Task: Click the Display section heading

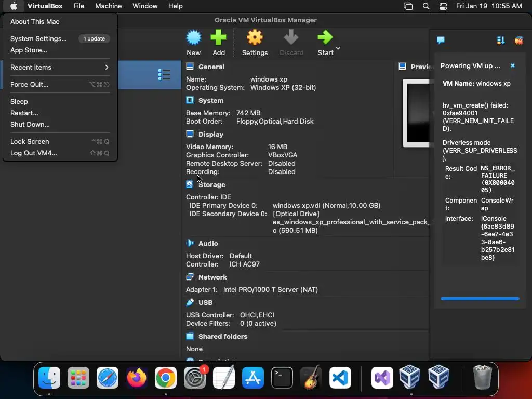Action: pyautogui.click(x=211, y=135)
